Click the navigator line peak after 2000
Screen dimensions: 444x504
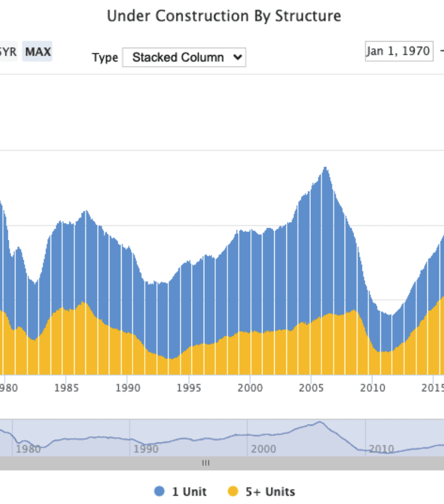[x=319, y=422]
